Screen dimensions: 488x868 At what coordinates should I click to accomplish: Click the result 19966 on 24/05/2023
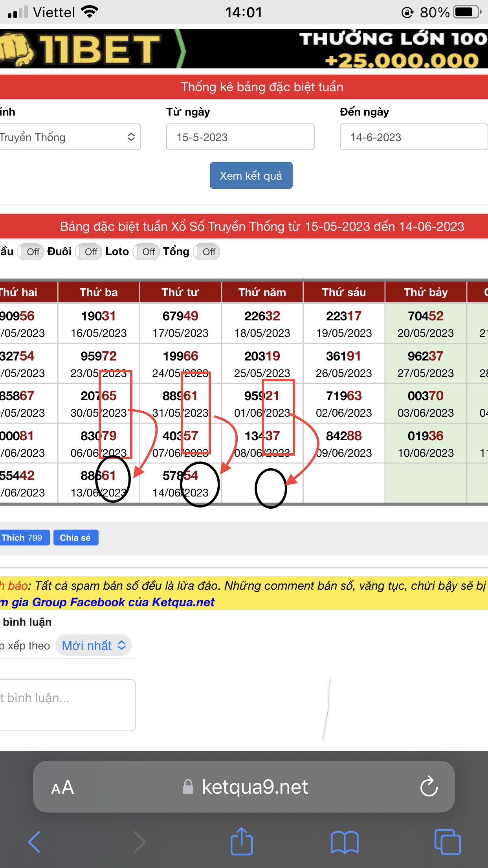point(180,356)
